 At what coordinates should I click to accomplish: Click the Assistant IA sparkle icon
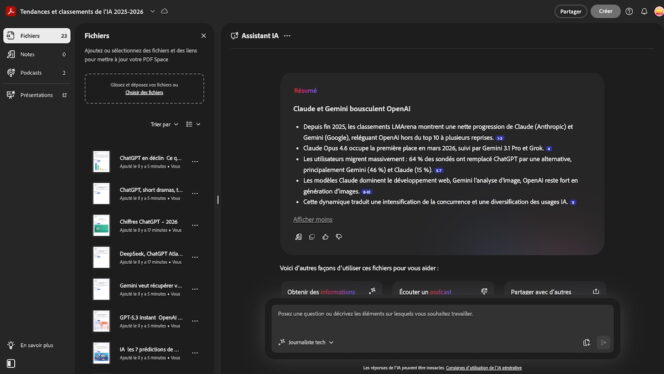click(x=234, y=36)
